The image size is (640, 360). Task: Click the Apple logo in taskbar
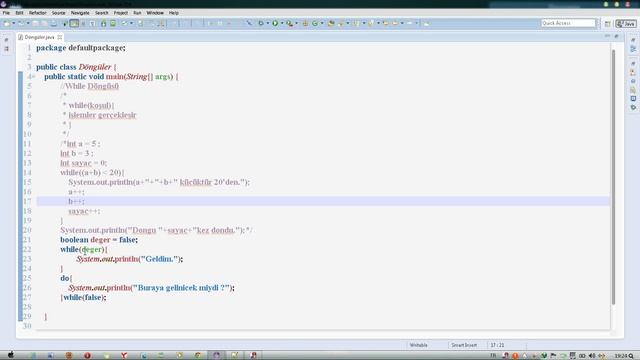(11, 354)
